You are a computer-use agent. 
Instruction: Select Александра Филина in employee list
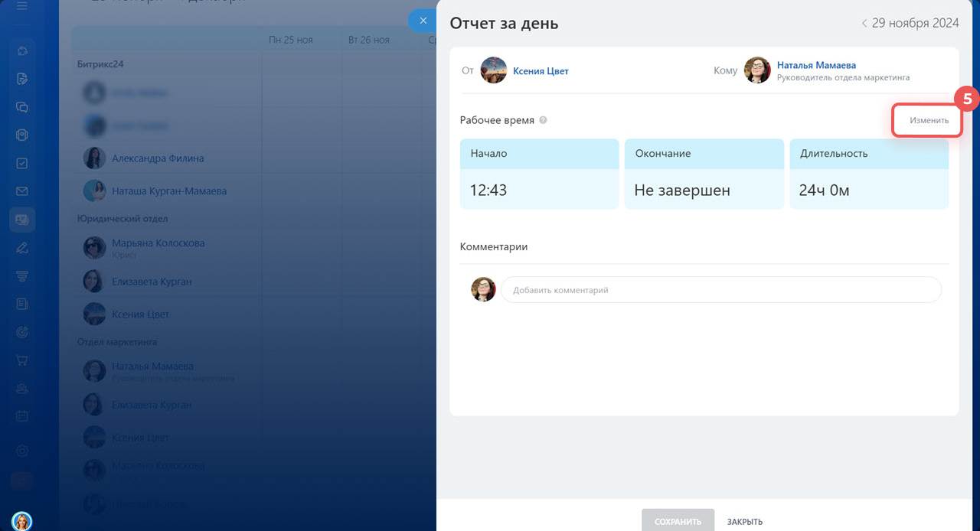coord(158,158)
